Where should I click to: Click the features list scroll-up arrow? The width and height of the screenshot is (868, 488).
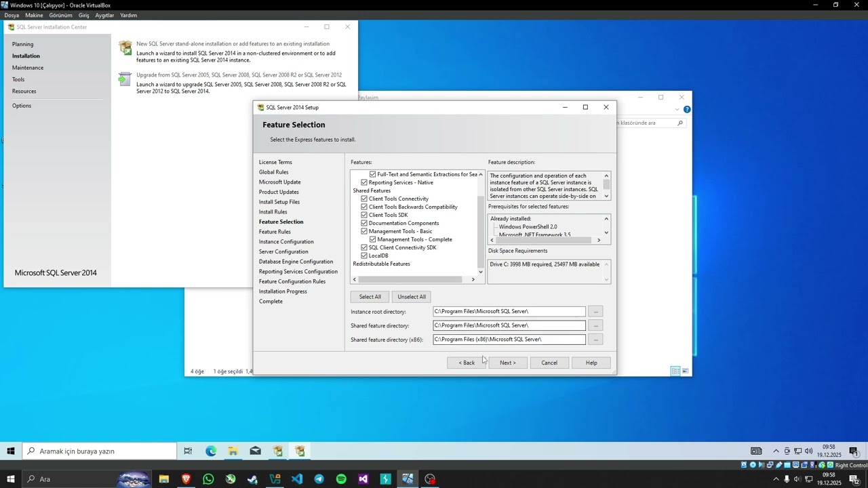tap(481, 174)
